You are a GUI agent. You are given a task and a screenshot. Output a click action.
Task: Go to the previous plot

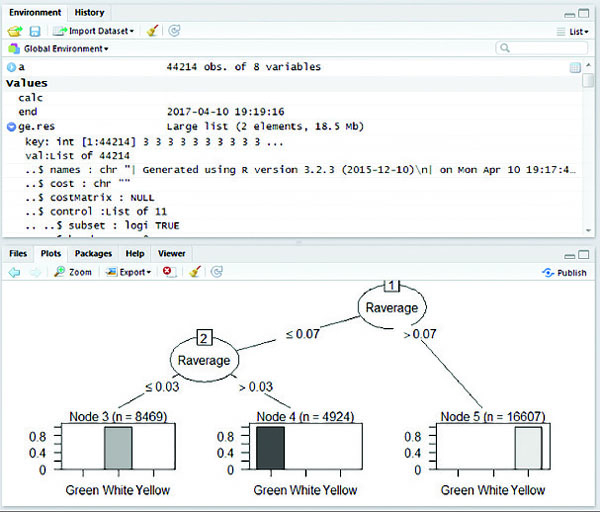14,272
